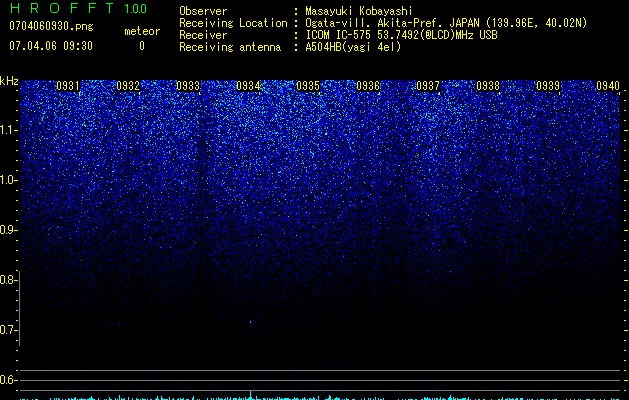
Task: Click the meteor count label
Action: pos(142,31)
